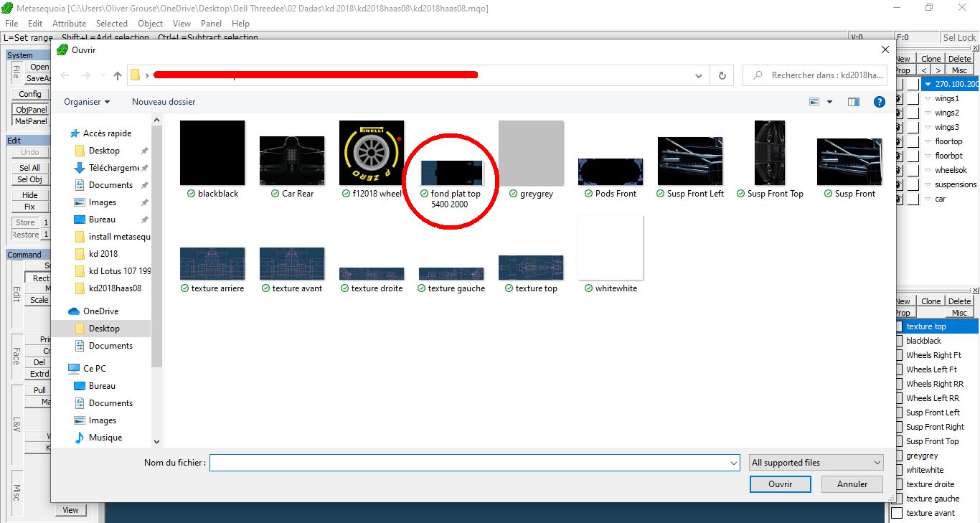980x523 pixels.
Task: Open Téléchargements download folder in quick access
Action: click(x=113, y=168)
